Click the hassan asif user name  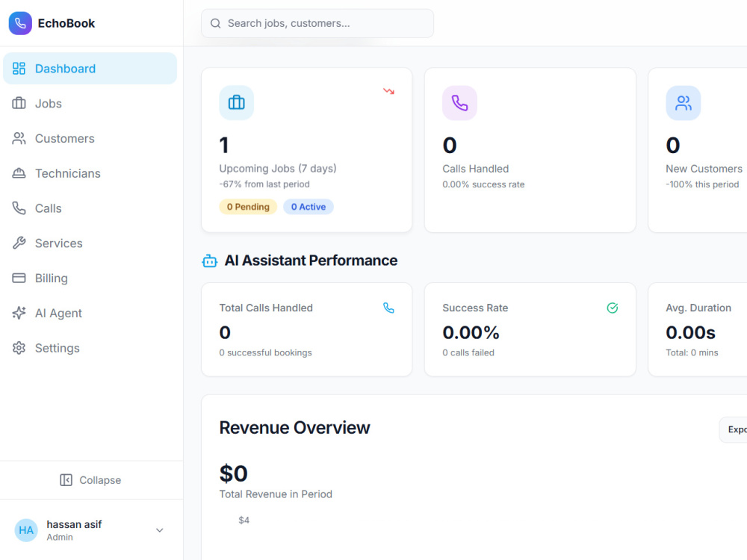[74, 524]
